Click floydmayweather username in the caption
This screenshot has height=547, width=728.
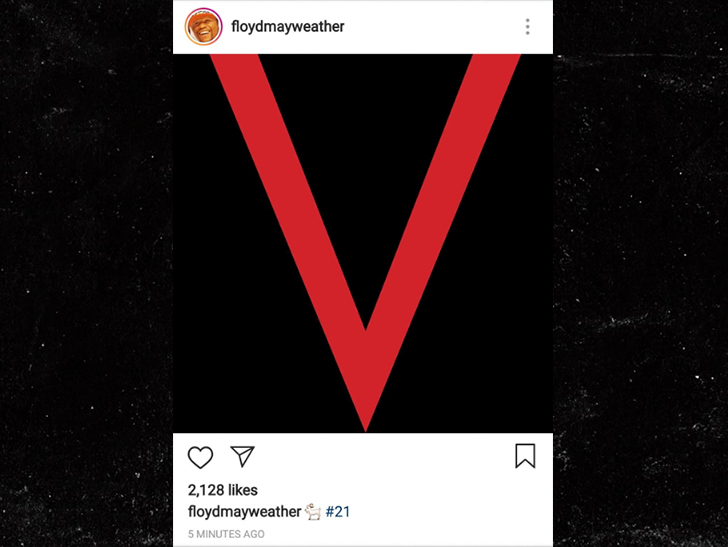[244, 512]
